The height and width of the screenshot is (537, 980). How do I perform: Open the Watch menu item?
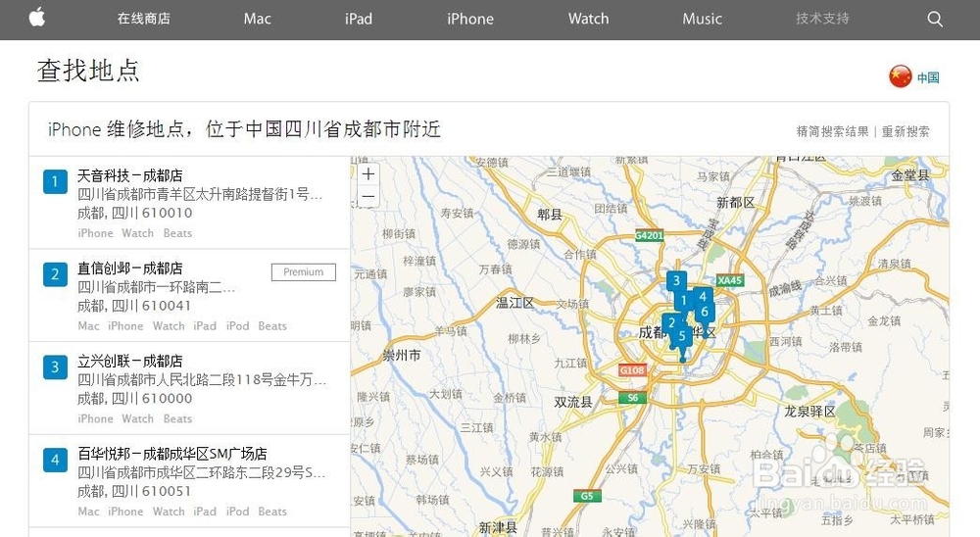(588, 19)
